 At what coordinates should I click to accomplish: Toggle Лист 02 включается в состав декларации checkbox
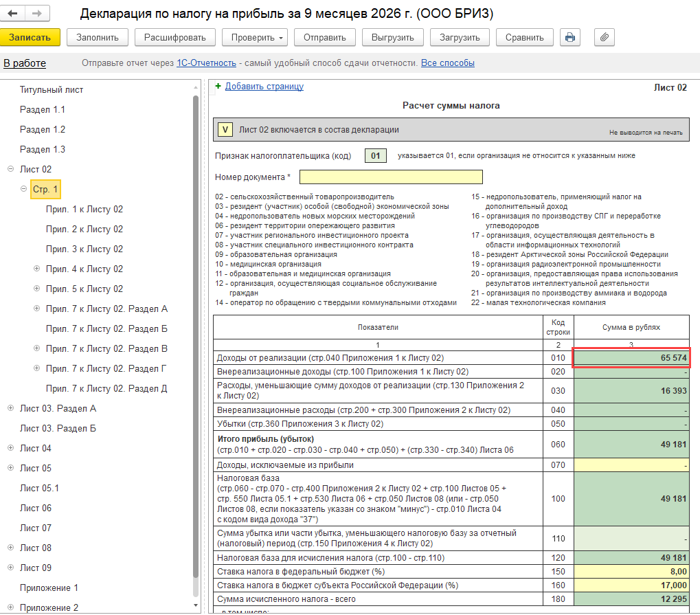pos(225,130)
